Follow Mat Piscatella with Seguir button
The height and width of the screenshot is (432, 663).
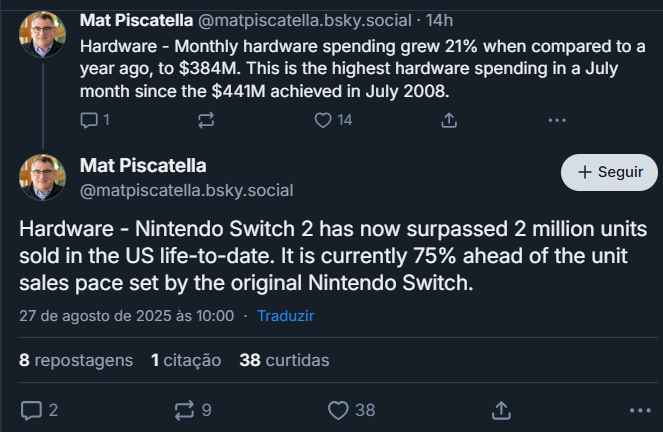609,172
